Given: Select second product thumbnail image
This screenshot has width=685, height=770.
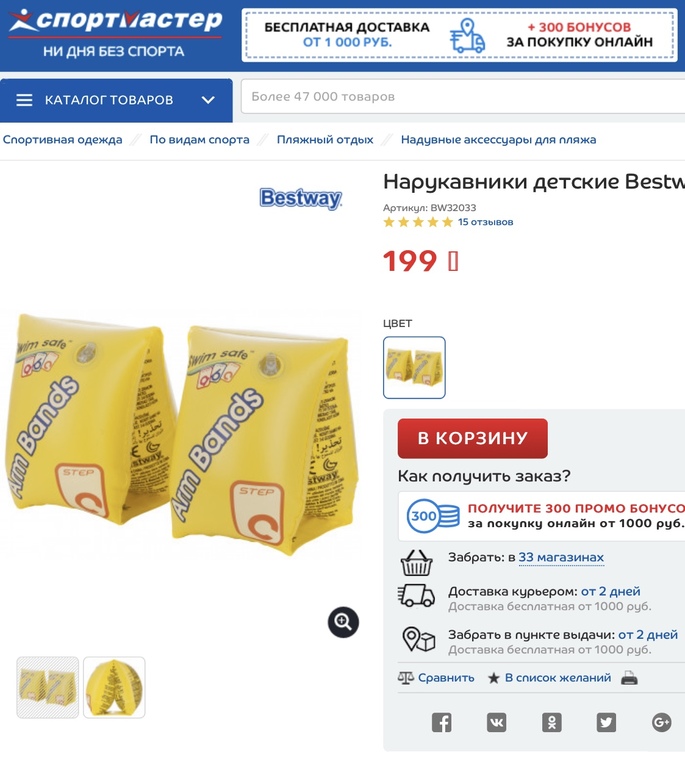Looking at the screenshot, I should tap(114, 688).
